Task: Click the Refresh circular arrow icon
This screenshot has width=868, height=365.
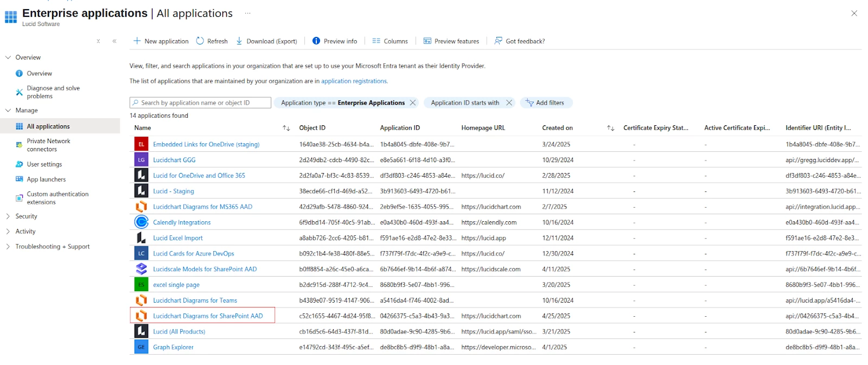Action: click(x=200, y=41)
